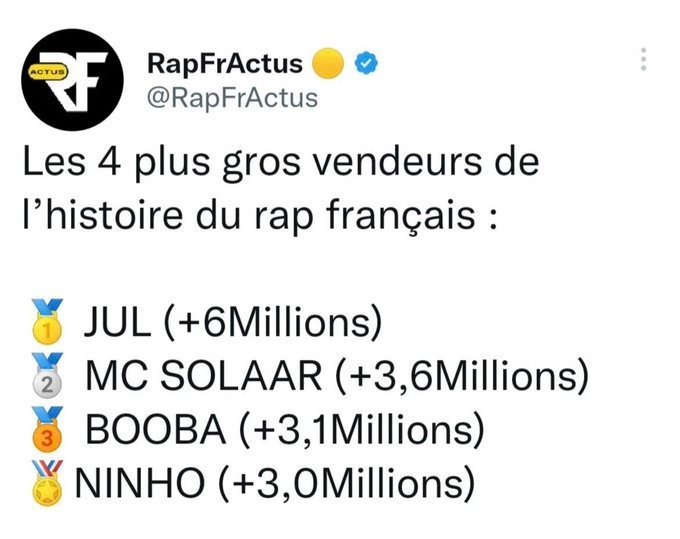
Task: Click the silver second-place medal emoji
Action: 47,376
